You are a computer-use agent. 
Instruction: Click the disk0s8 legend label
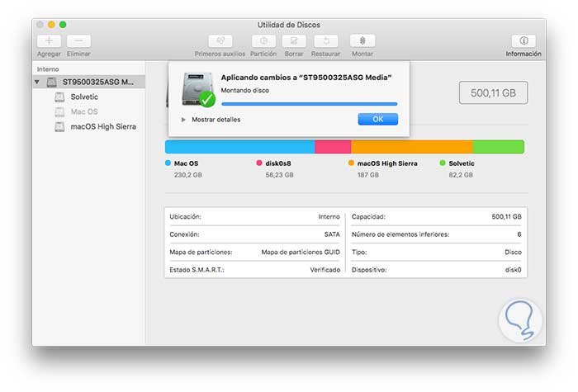point(278,163)
